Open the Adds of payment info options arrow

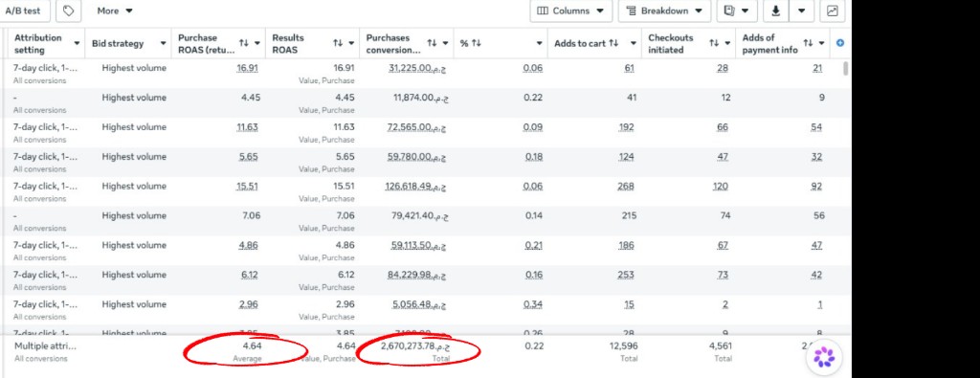[x=822, y=43]
